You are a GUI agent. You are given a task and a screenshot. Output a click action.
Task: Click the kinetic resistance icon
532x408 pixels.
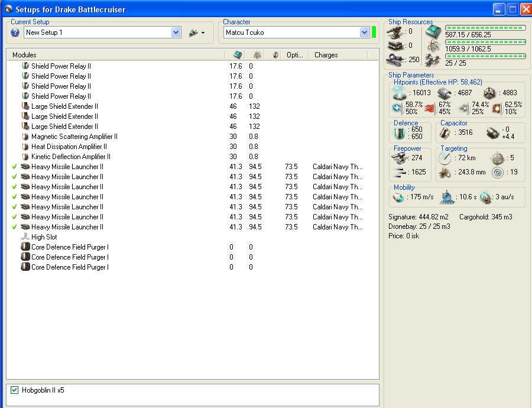463,108
